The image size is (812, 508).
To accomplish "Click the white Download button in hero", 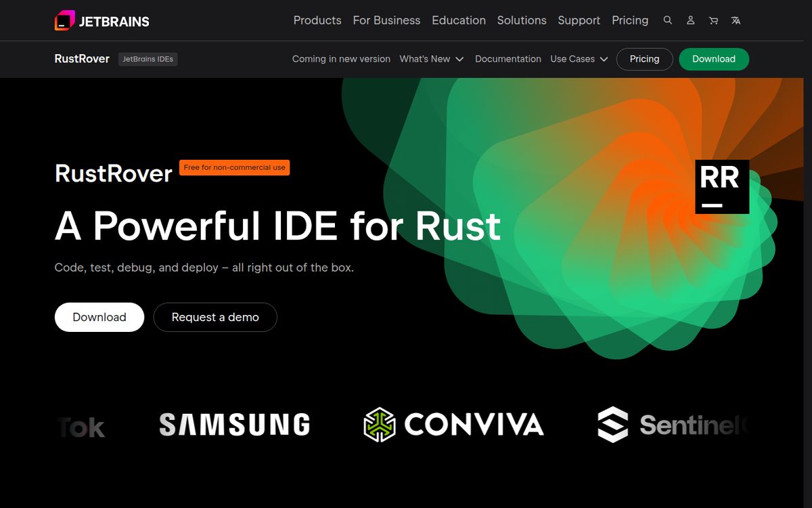I will click(99, 317).
